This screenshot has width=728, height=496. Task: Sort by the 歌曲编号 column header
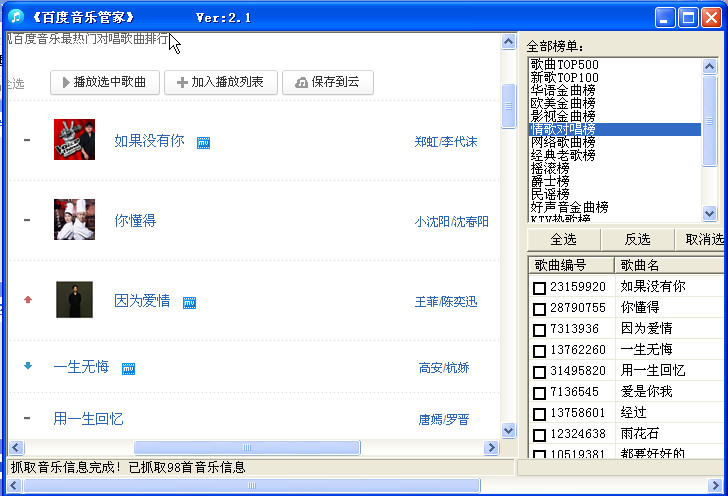pyautogui.click(x=571, y=265)
